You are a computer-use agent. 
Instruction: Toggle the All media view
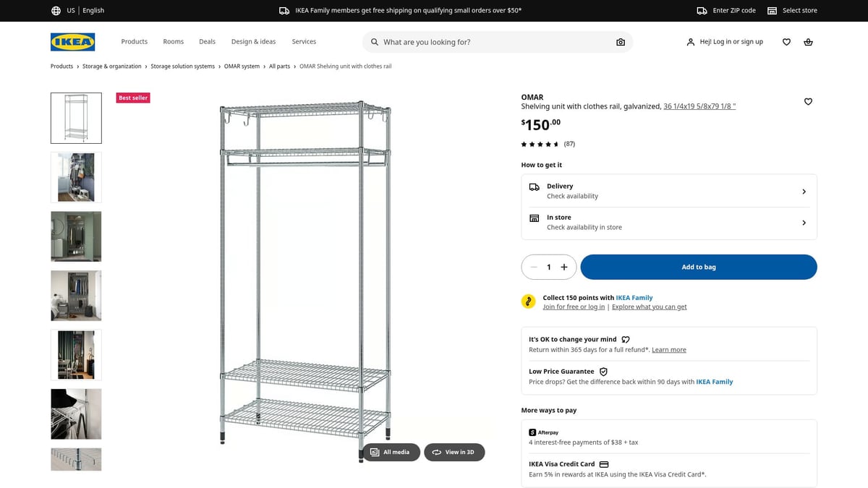391,452
